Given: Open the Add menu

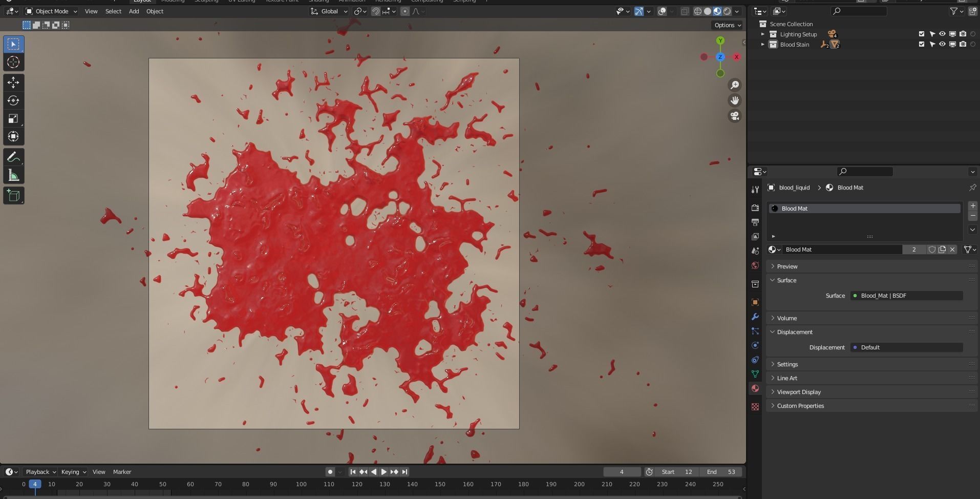Looking at the screenshot, I should tap(134, 11).
